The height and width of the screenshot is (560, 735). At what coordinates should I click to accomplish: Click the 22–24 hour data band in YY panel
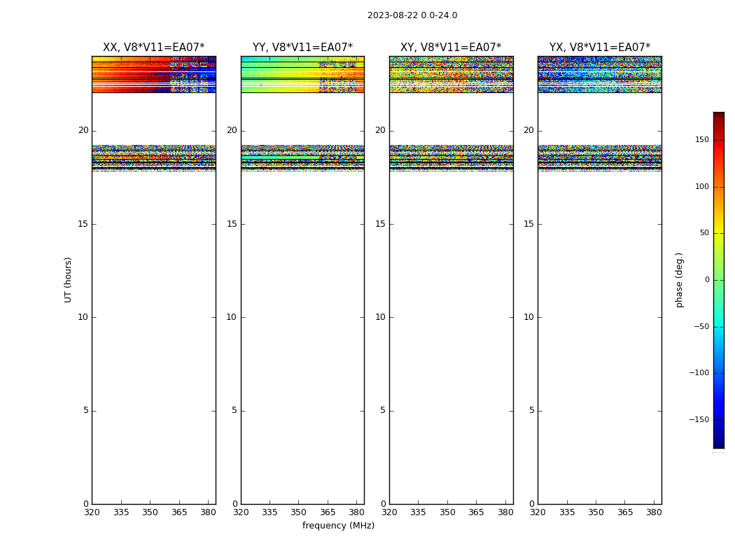pyautogui.click(x=302, y=74)
